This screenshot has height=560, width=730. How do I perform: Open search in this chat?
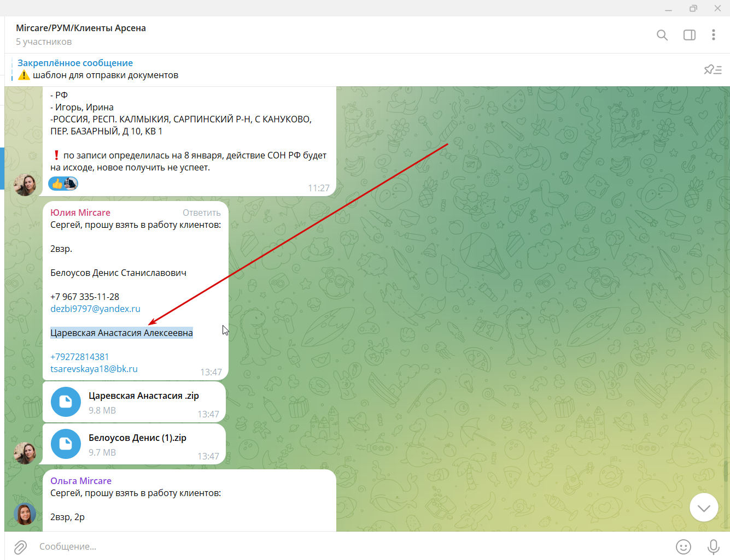click(x=662, y=35)
